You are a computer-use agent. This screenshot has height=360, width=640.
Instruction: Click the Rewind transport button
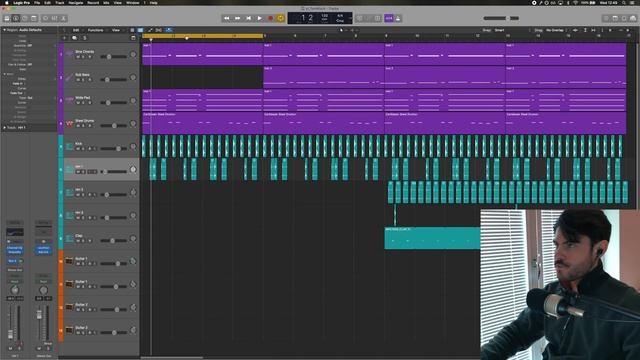click(226, 18)
